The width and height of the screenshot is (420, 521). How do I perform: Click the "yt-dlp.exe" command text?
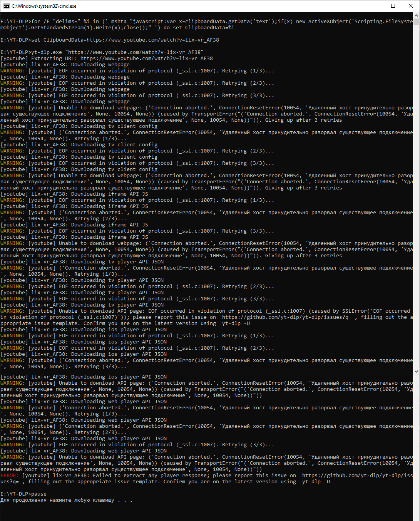coord(46,52)
